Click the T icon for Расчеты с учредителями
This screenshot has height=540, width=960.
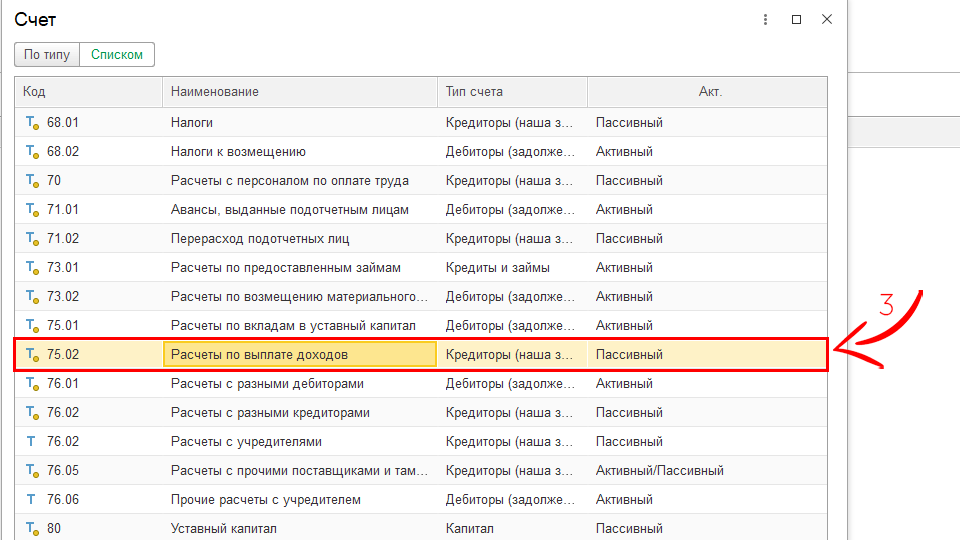(x=31, y=441)
